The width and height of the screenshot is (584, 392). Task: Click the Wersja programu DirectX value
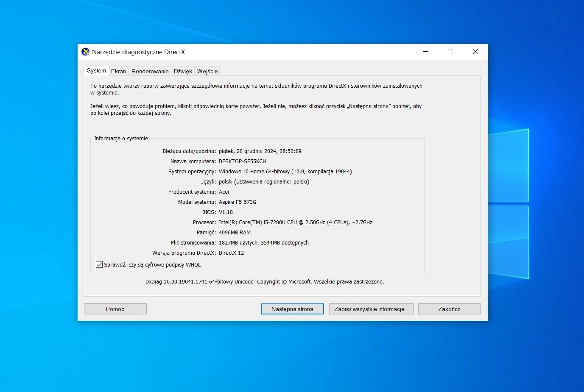[x=231, y=253]
